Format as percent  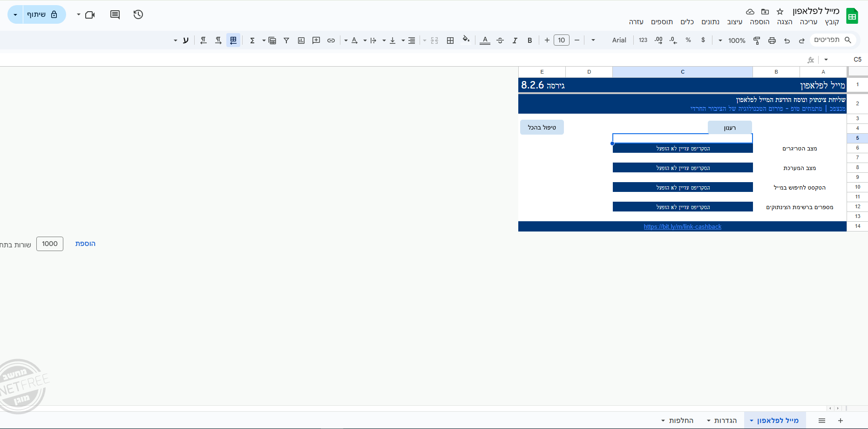tap(688, 40)
